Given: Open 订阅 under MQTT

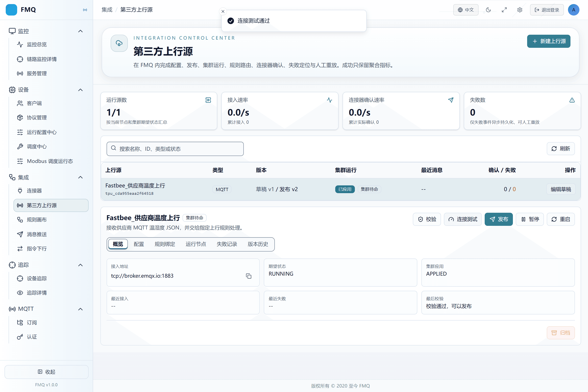Looking at the screenshot, I should pos(51,323).
